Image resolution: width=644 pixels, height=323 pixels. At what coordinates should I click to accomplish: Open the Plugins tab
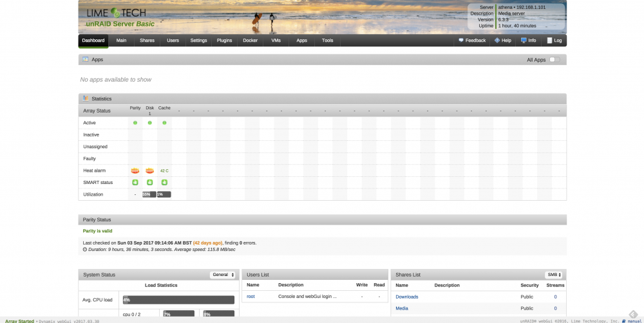[x=224, y=41]
